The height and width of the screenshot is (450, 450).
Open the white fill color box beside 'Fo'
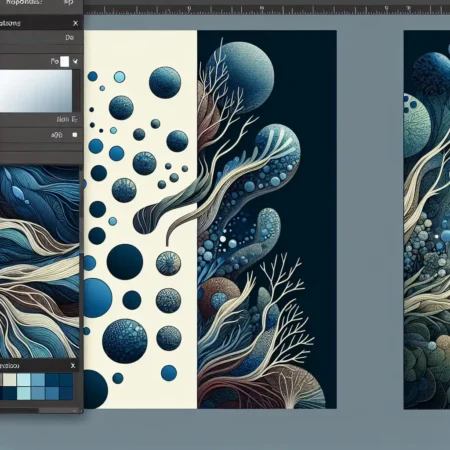click(x=65, y=62)
